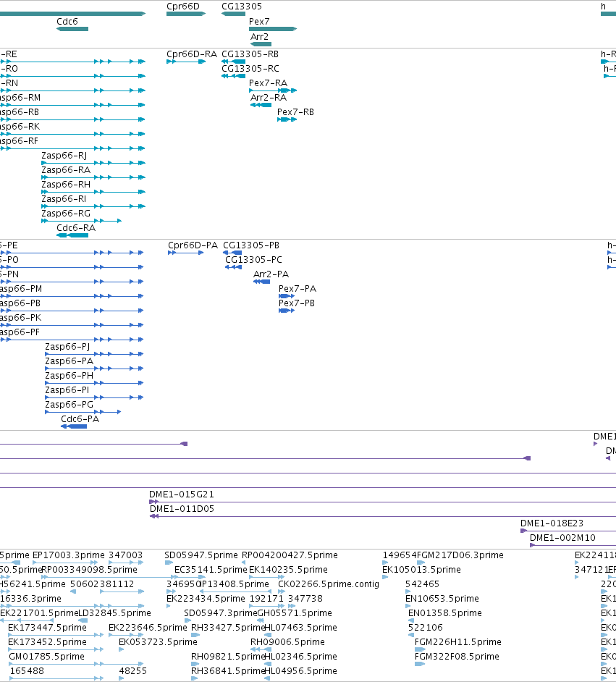Click EST EK140235.5prime

click(288, 569)
